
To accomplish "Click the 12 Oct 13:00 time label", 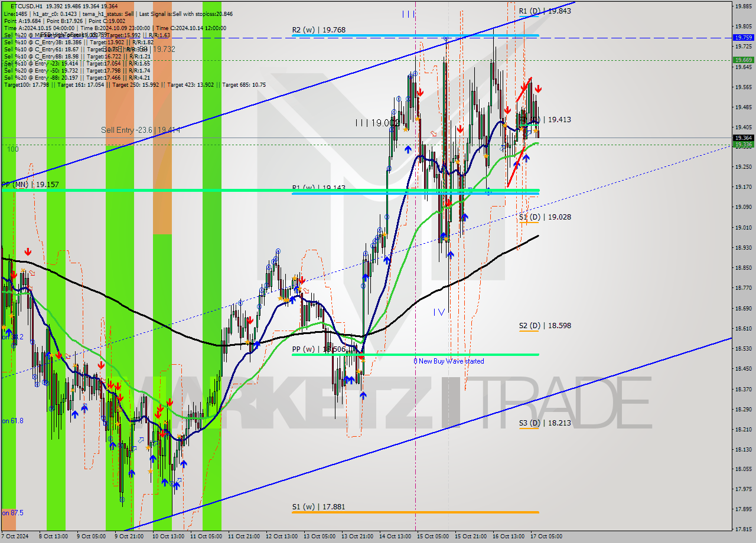I will 281,537.
